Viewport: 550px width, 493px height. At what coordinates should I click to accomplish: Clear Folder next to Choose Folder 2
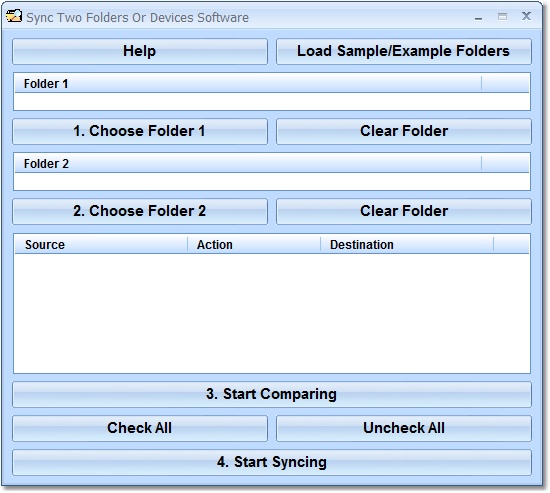coord(404,211)
